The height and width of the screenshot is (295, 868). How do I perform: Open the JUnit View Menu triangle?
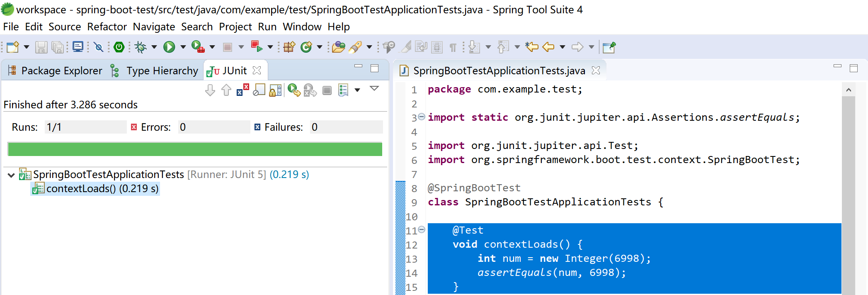[x=374, y=89]
